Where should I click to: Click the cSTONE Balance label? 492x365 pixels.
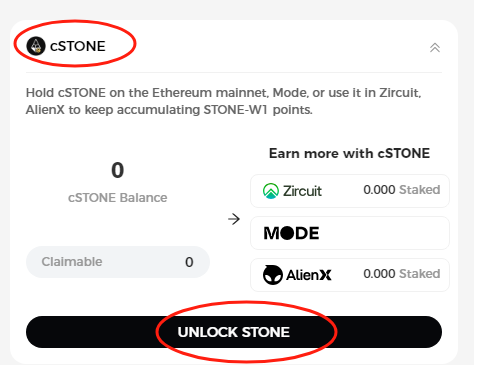pyautogui.click(x=118, y=198)
